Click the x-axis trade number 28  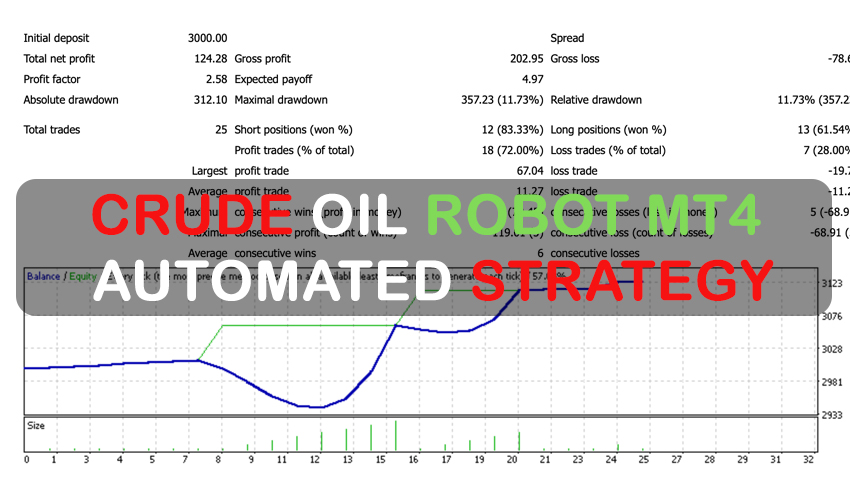click(709, 460)
